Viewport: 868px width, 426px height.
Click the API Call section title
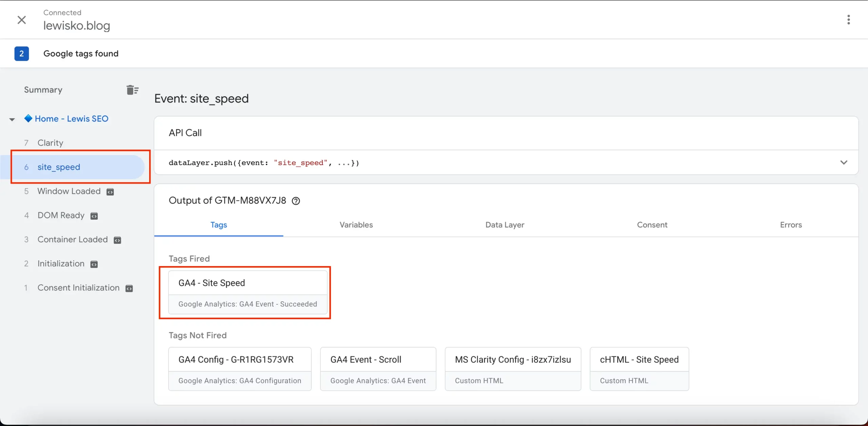[x=185, y=133]
